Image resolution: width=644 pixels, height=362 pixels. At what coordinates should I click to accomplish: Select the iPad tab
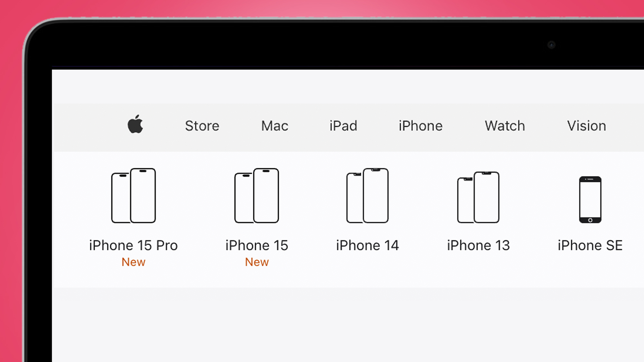343,125
